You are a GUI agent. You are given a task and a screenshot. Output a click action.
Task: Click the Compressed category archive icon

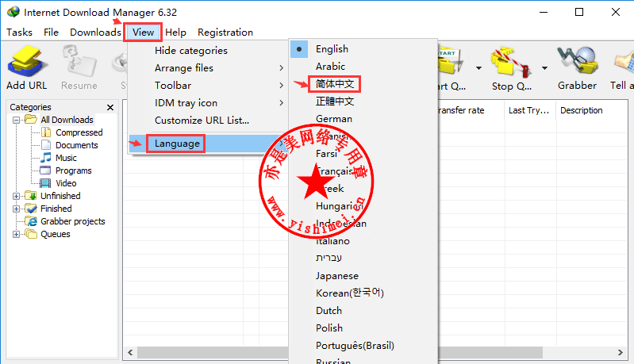pyautogui.click(x=47, y=132)
